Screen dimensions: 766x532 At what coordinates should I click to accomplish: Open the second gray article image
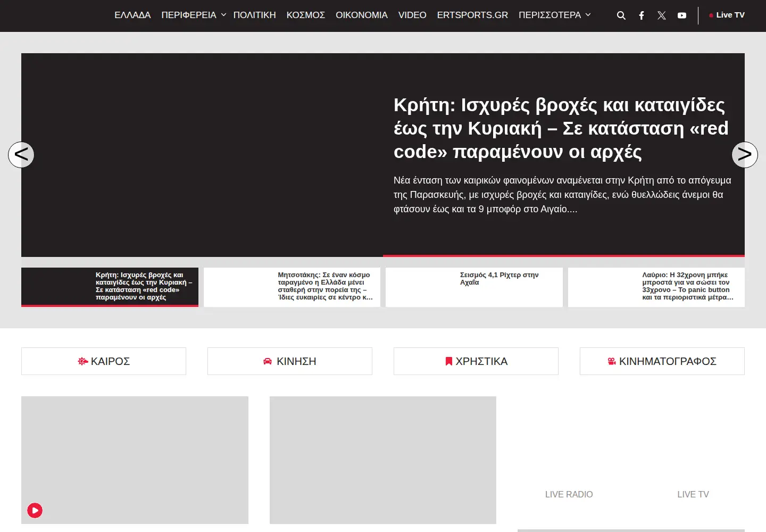[x=383, y=460]
